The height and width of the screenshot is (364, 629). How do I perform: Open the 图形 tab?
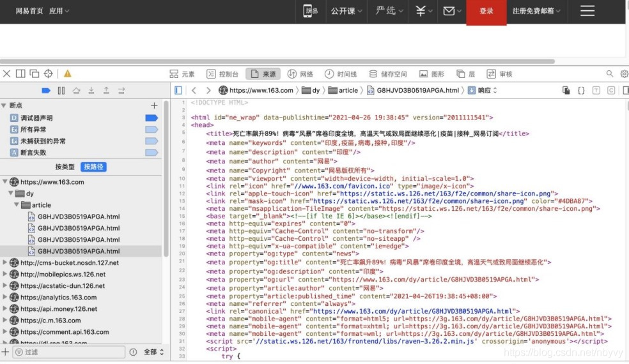(x=431, y=74)
